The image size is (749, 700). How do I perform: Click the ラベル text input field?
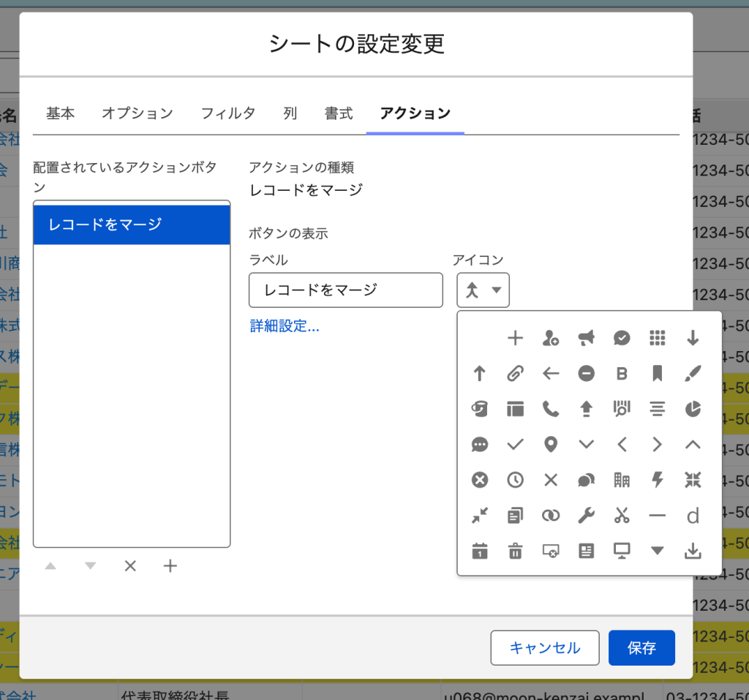pyautogui.click(x=345, y=290)
